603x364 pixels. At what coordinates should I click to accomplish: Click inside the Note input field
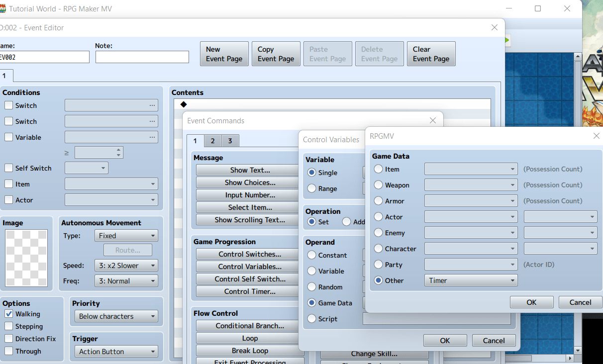click(142, 57)
